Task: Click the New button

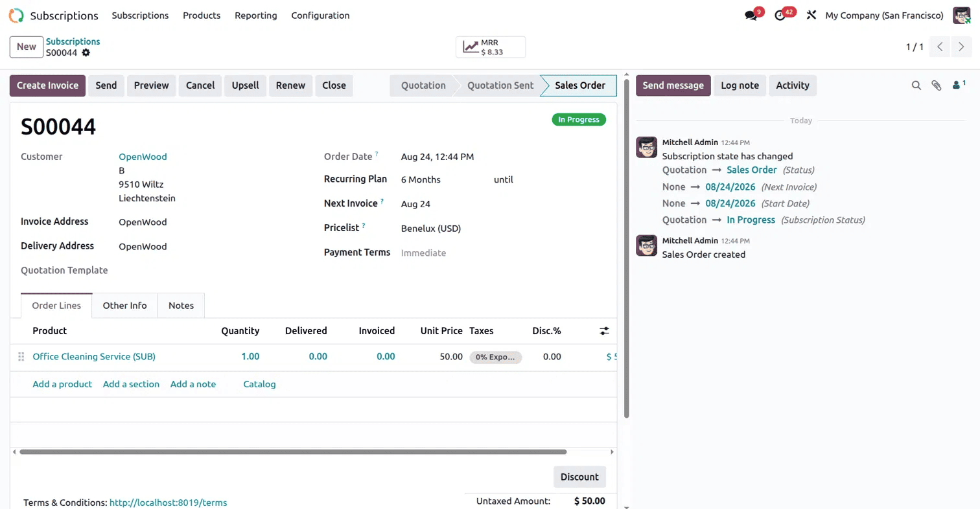Action: coord(27,47)
